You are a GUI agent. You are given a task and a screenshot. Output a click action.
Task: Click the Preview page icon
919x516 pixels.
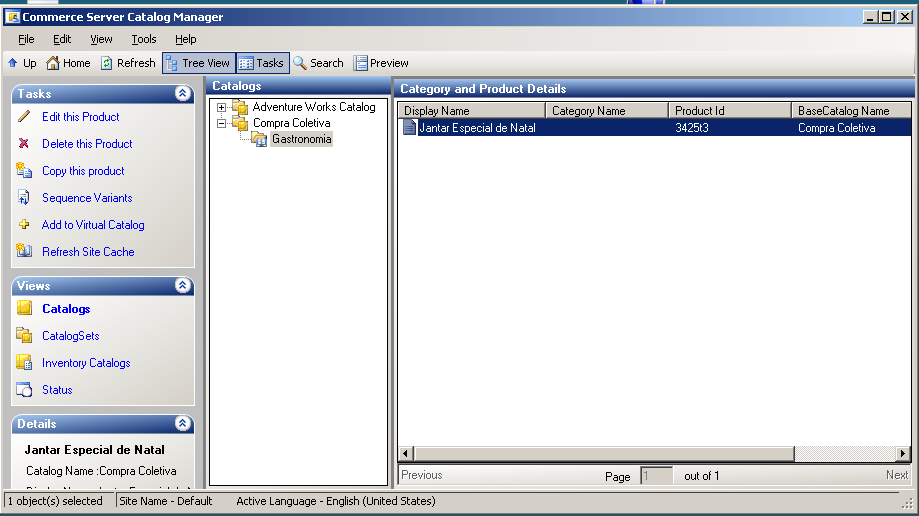(360, 62)
